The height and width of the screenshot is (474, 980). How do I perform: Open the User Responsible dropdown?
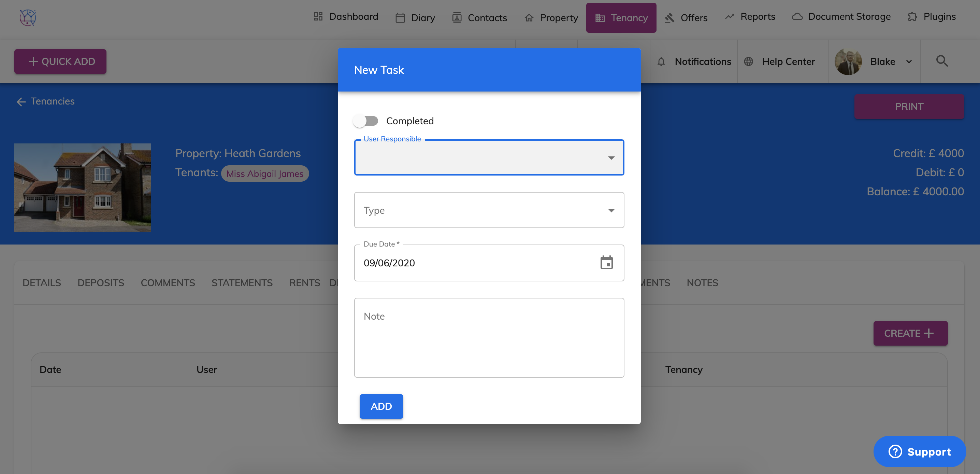[x=489, y=158]
